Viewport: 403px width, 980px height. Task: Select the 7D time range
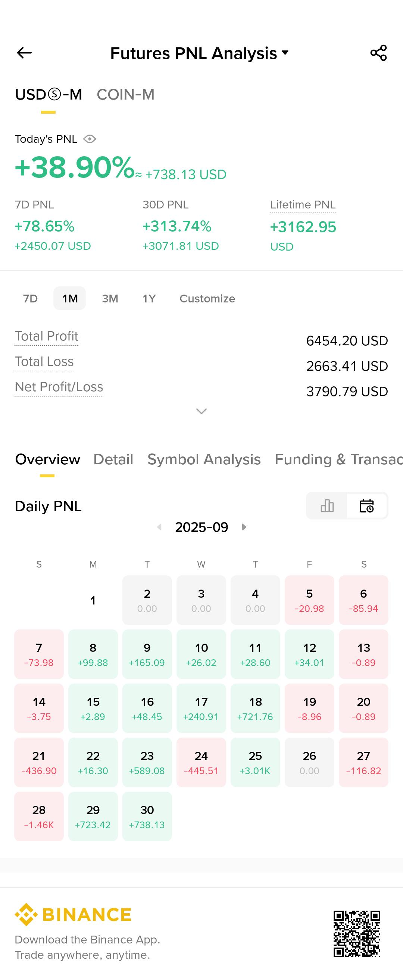[31, 299]
